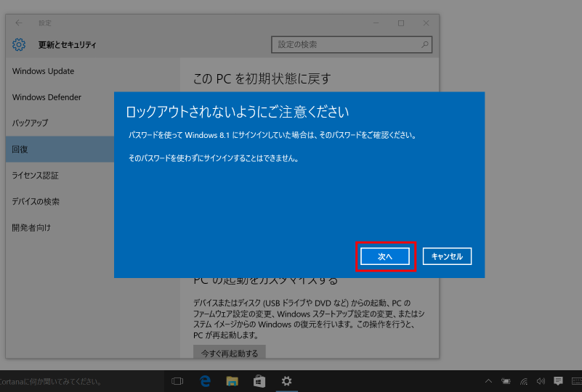Screen dimensions: 582x392
Task: Open the Store from the taskbar
Action: click(x=259, y=381)
